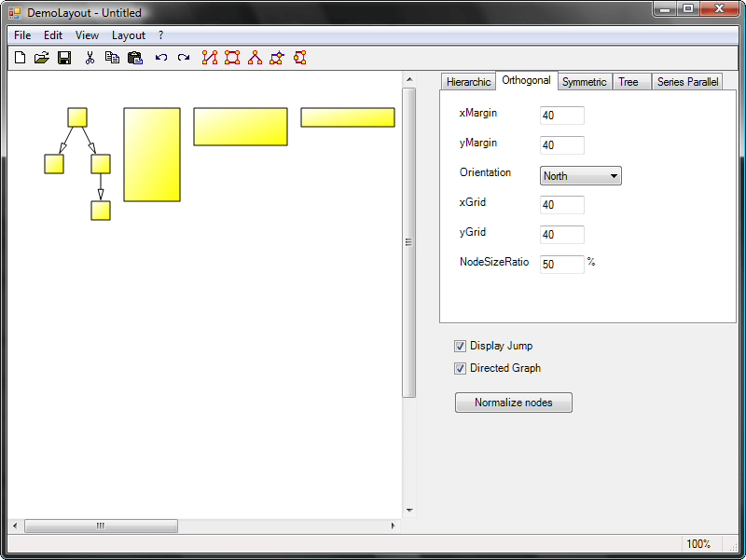The width and height of the screenshot is (746, 560).
Task: Apply the square-shaped orthogonal layout icon
Action: coord(232,58)
